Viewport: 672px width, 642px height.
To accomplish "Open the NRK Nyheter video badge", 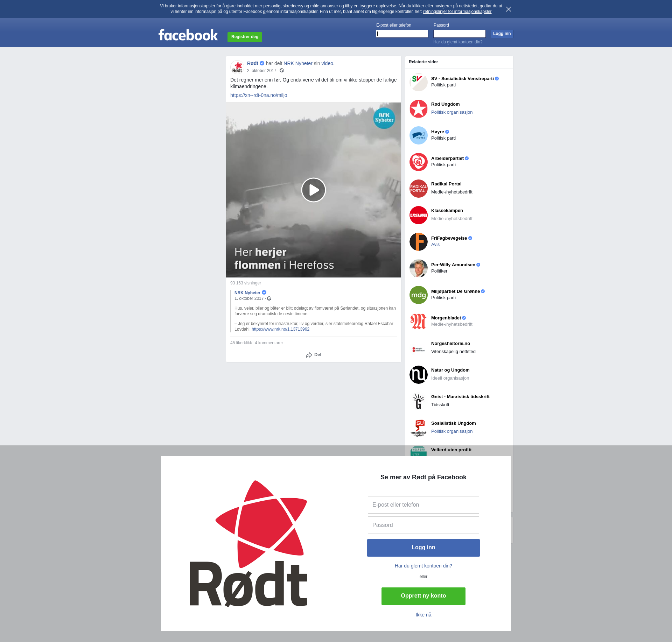I will (x=384, y=118).
